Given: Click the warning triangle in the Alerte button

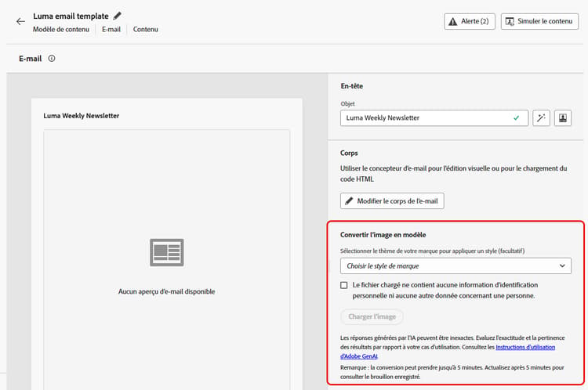Looking at the screenshot, I should click(x=453, y=21).
